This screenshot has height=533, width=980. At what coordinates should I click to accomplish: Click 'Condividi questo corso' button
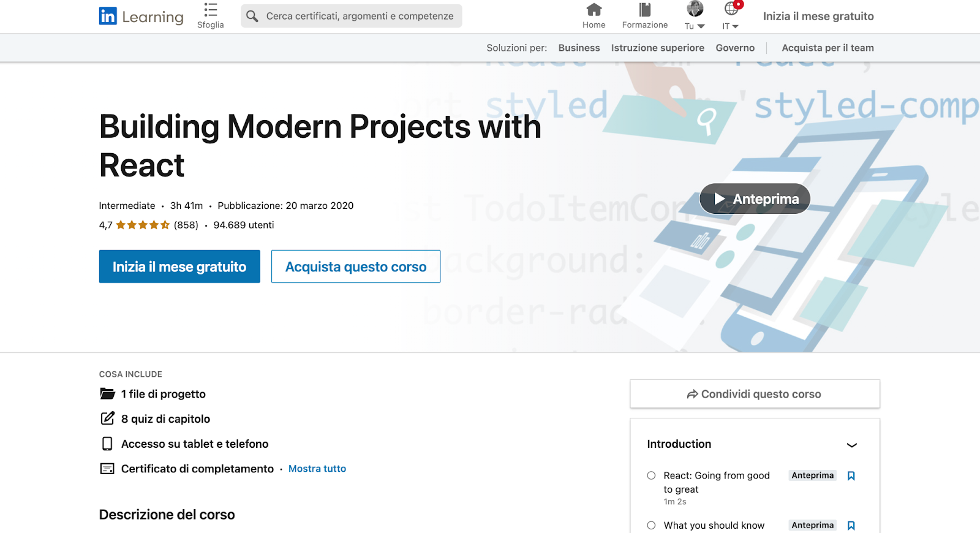755,394
